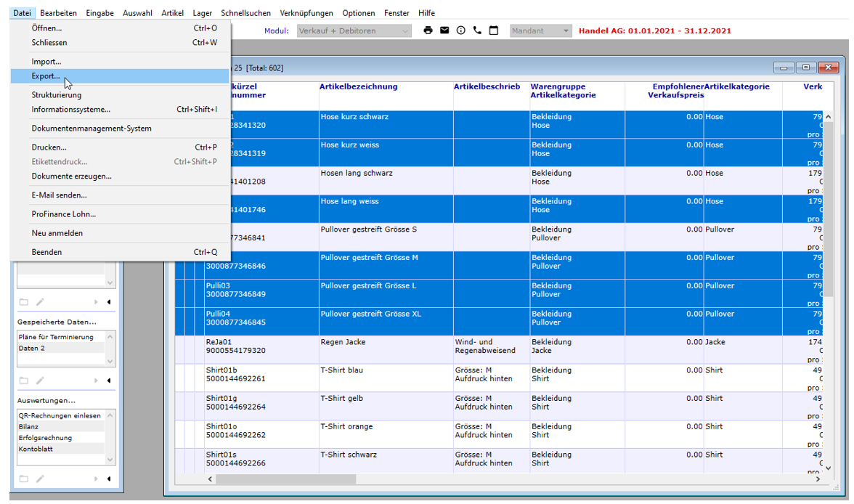
Task: Click black left arrow below Auswertungen list
Action: click(x=109, y=479)
